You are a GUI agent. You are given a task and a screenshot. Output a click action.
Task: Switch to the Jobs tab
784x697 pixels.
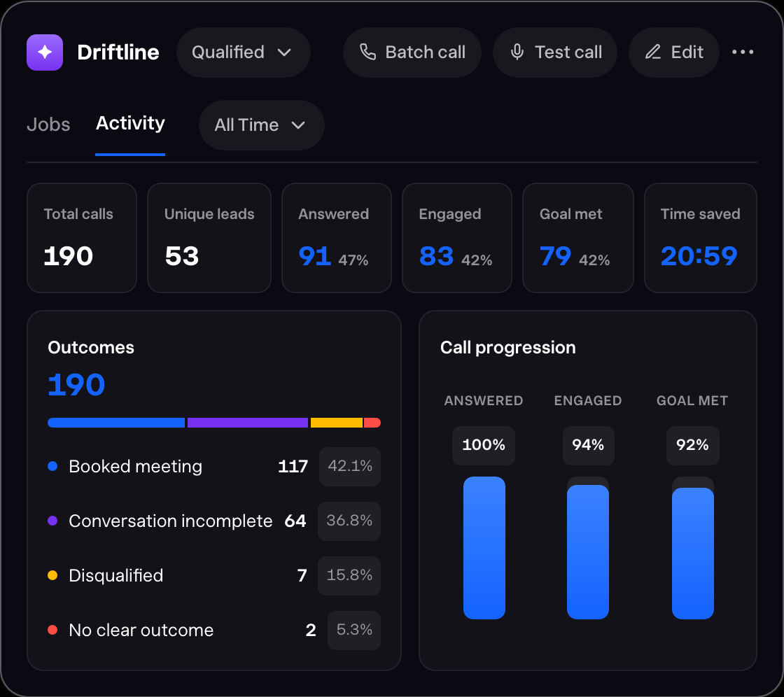click(x=48, y=125)
